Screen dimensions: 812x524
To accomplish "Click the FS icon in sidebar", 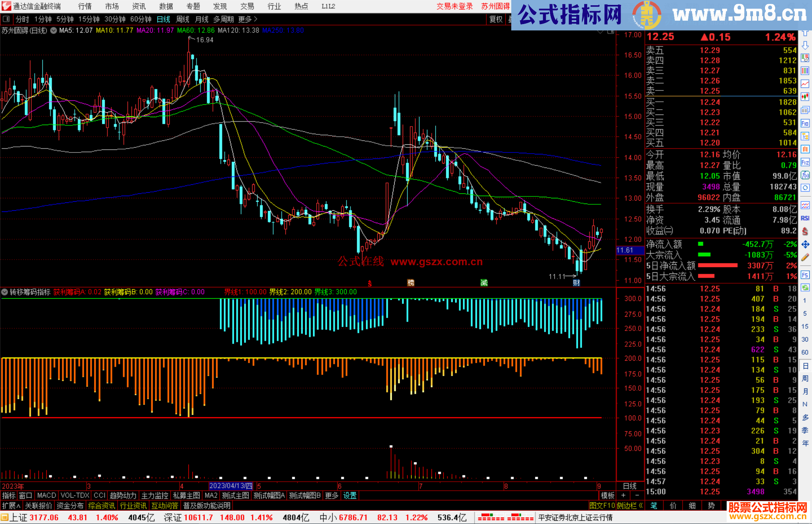I will (805, 275).
